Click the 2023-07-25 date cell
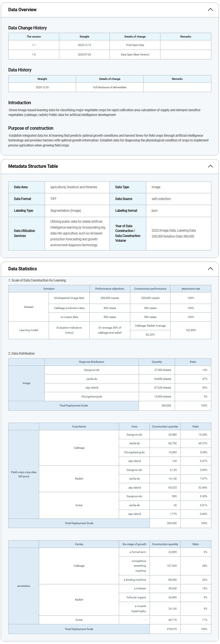The image size is (220, 644). 84,55
